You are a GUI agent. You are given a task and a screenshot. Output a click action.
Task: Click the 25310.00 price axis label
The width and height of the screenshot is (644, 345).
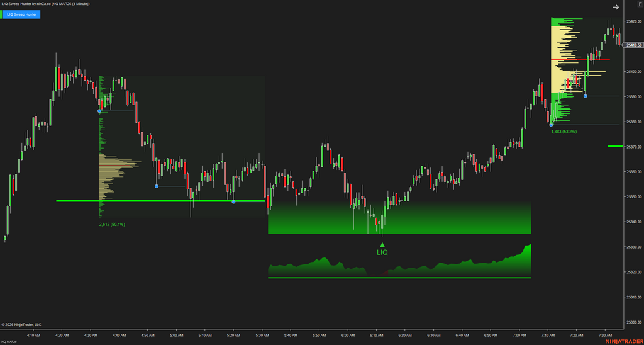(x=633, y=297)
